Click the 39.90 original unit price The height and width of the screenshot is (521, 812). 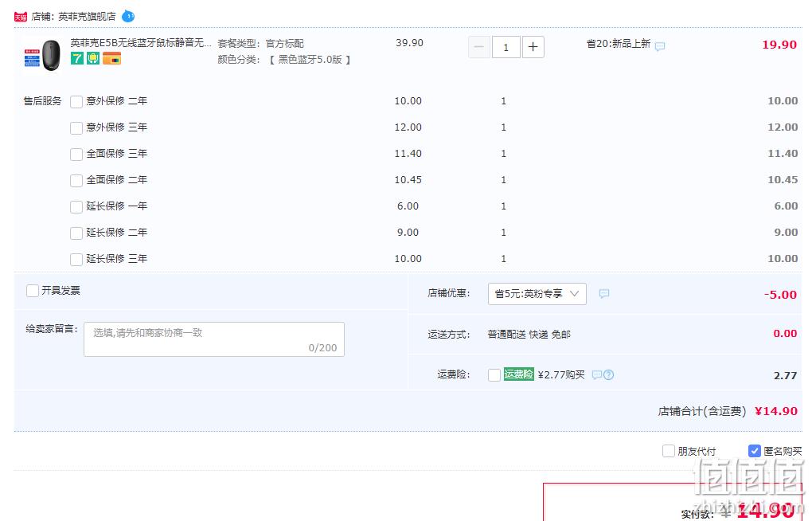[x=410, y=43]
